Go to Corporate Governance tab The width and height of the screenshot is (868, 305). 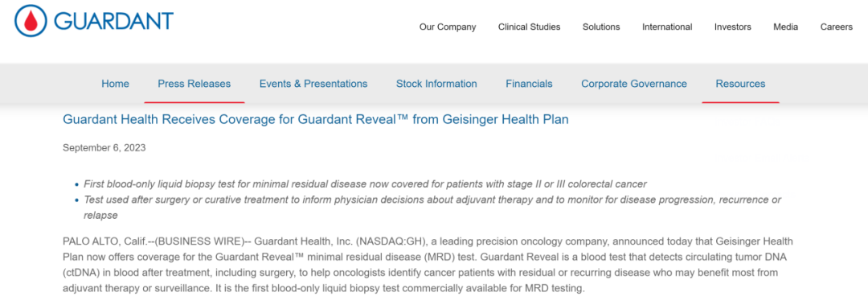pyautogui.click(x=634, y=84)
